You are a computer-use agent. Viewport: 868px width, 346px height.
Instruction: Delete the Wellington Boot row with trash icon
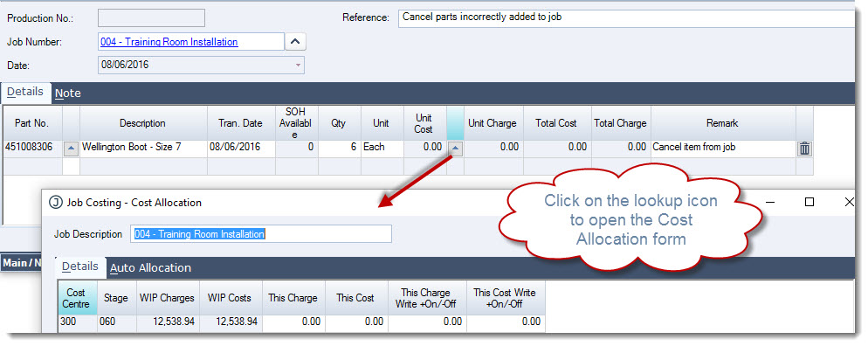pyautogui.click(x=805, y=149)
